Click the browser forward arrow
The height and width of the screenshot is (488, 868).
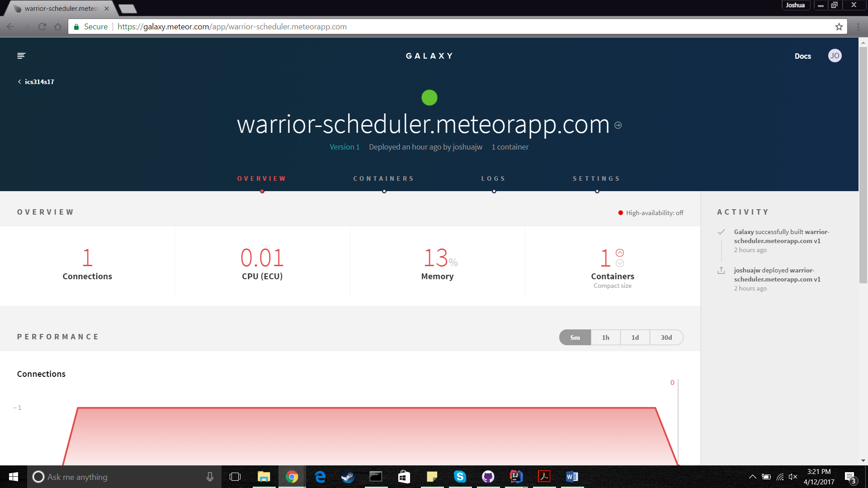[26, 27]
